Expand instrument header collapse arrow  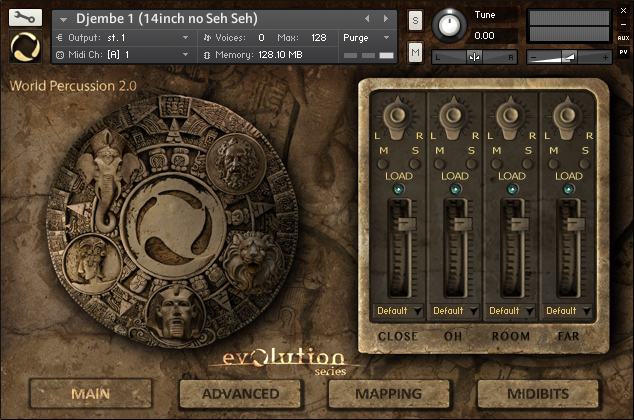coord(63,19)
